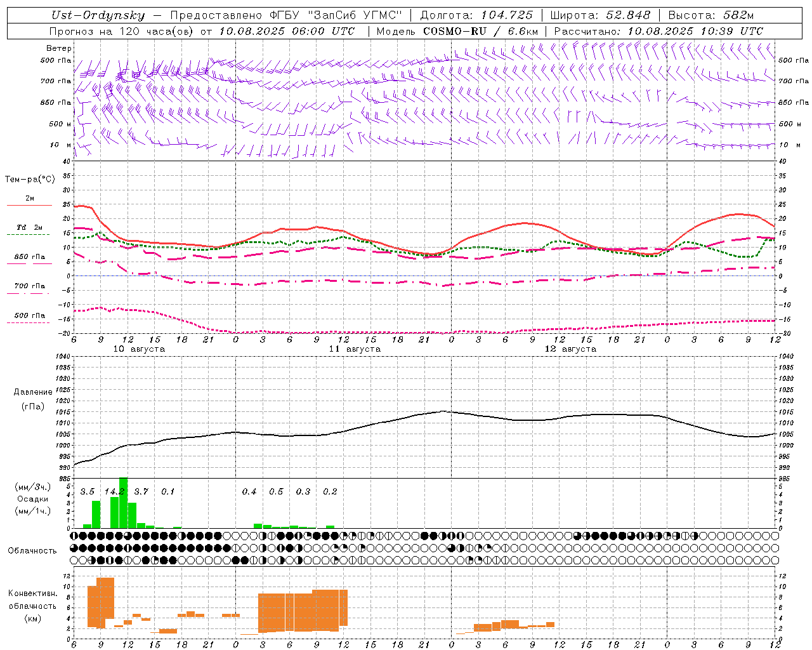Click the tallest green precipitation bar
Screen dimensions: 812x650
pos(123,503)
